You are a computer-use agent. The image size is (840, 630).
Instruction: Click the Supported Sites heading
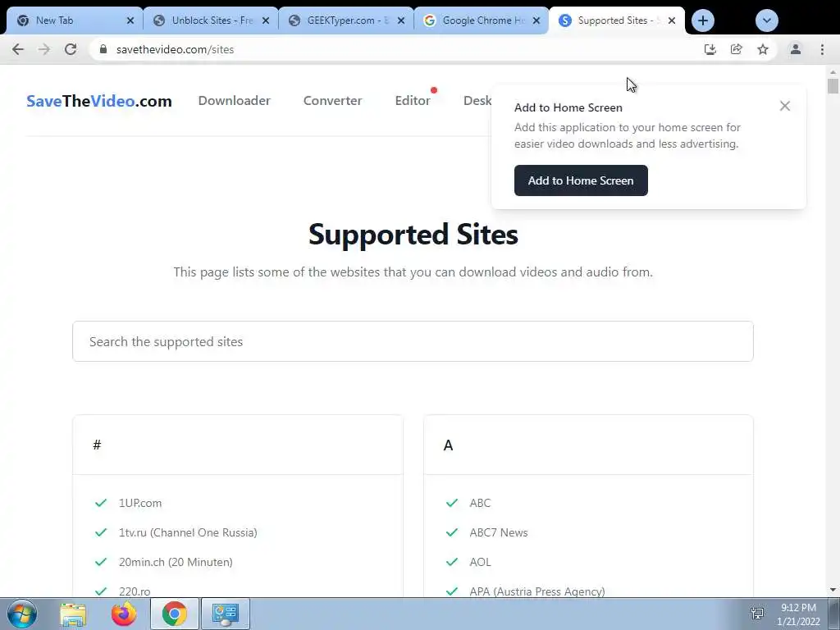coord(413,234)
